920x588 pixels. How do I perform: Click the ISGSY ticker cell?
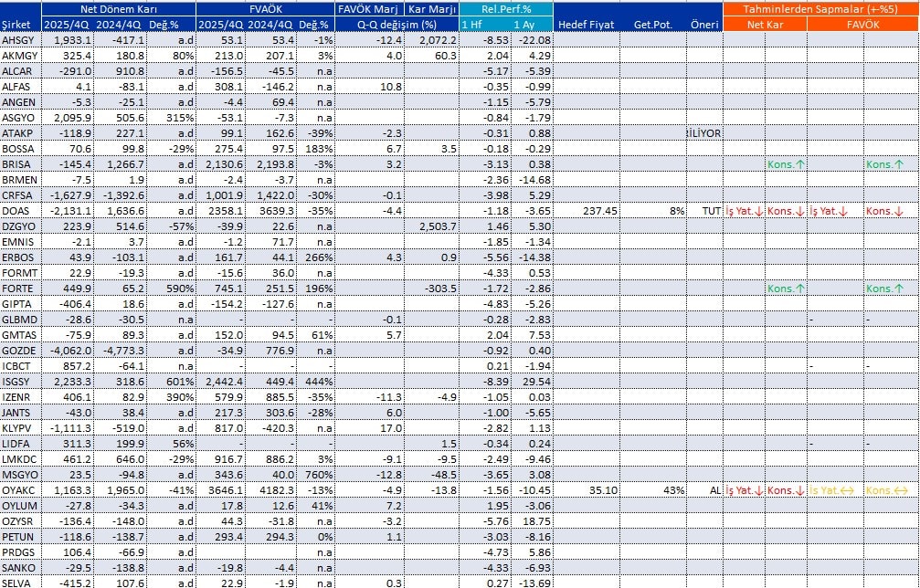point(20,381)
